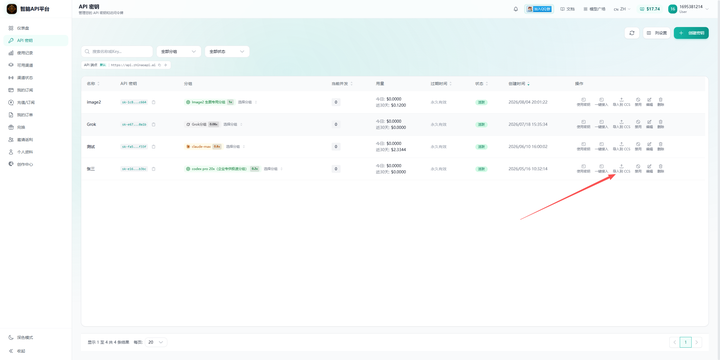Sort by the 创建时间 column header
720x360 pixels.
[x=519, y=84]
